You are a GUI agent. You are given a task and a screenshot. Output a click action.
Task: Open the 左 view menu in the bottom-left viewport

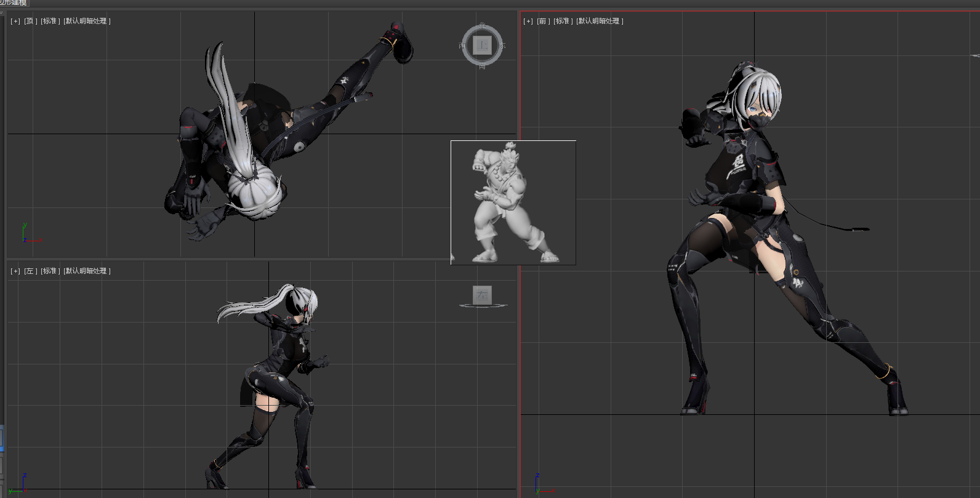[30, 271]
